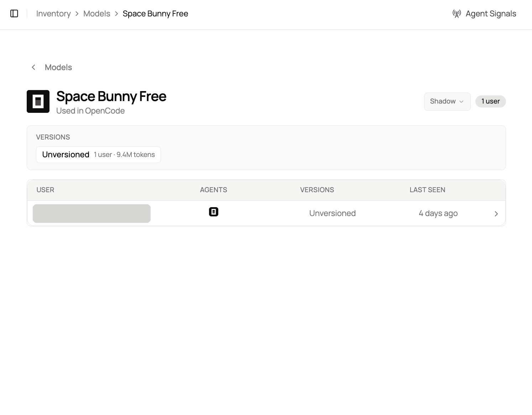
Task: Click the back arrow next to Models
Action: pos(33,67)
